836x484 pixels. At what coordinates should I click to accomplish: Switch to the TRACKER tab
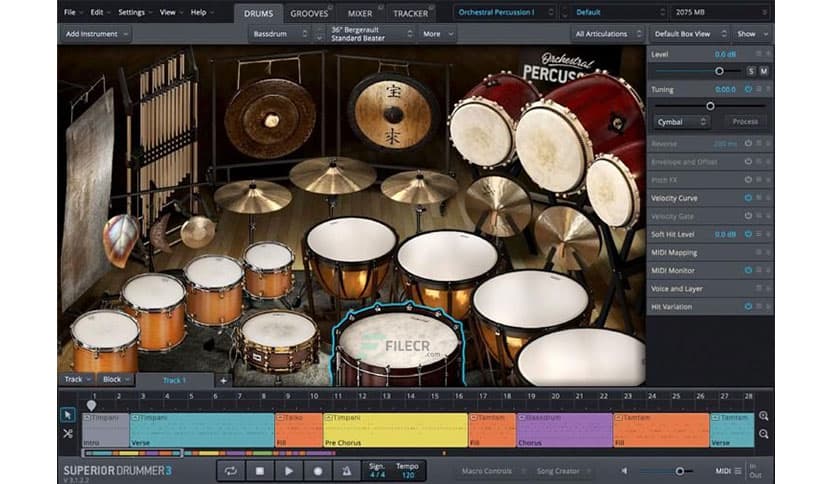(411, 14)
